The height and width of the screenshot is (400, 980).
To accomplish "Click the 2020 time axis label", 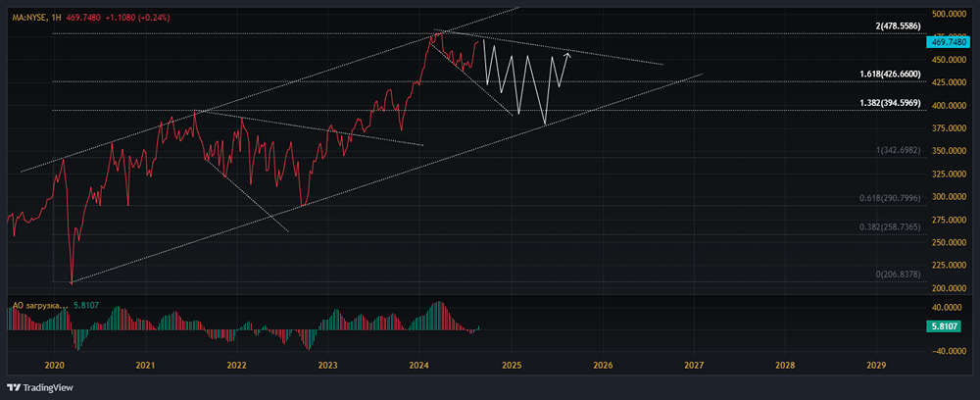I will coord(54,365).
